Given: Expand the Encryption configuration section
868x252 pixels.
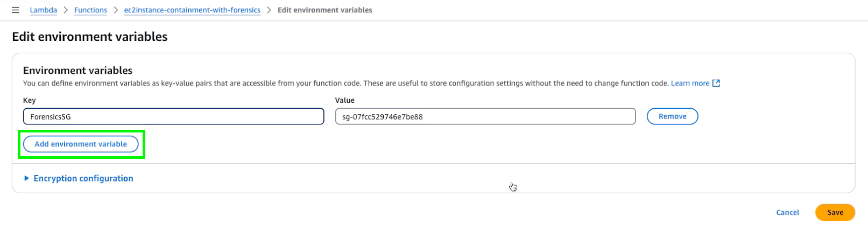Looking at the screenshot, I should coord(79,178).
